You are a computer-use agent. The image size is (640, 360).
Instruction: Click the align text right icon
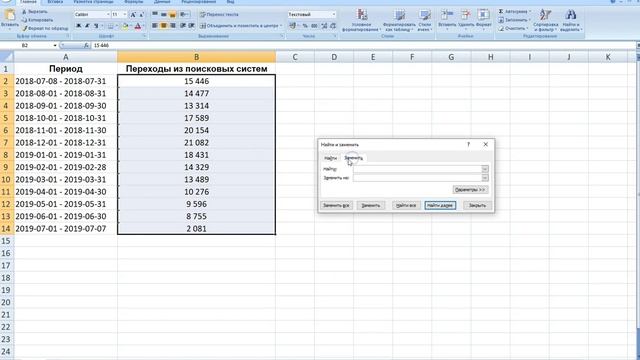173,26
